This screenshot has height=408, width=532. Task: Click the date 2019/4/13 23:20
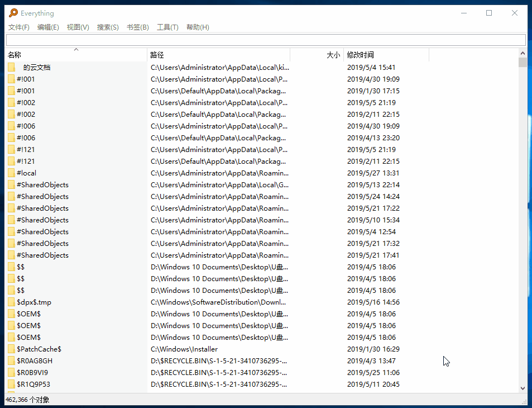[373, 137]
